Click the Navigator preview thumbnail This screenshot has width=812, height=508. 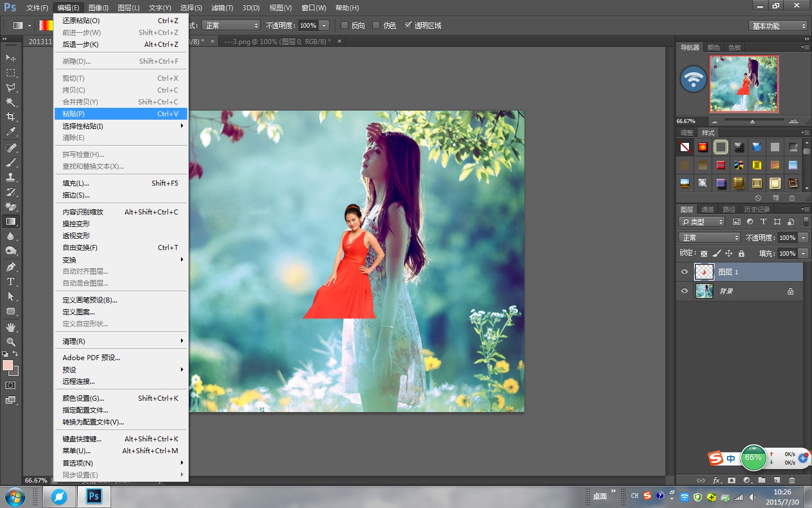[x=744, y=84]
